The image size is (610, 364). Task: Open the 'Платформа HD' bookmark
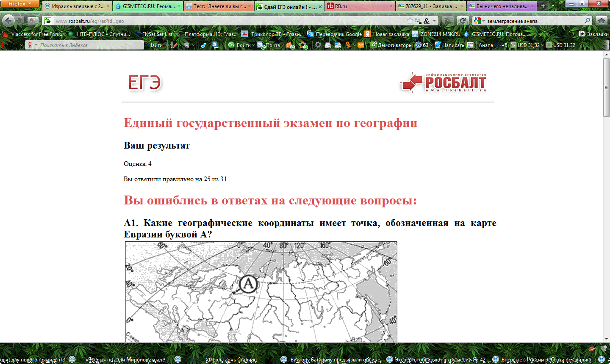(208, 34)
